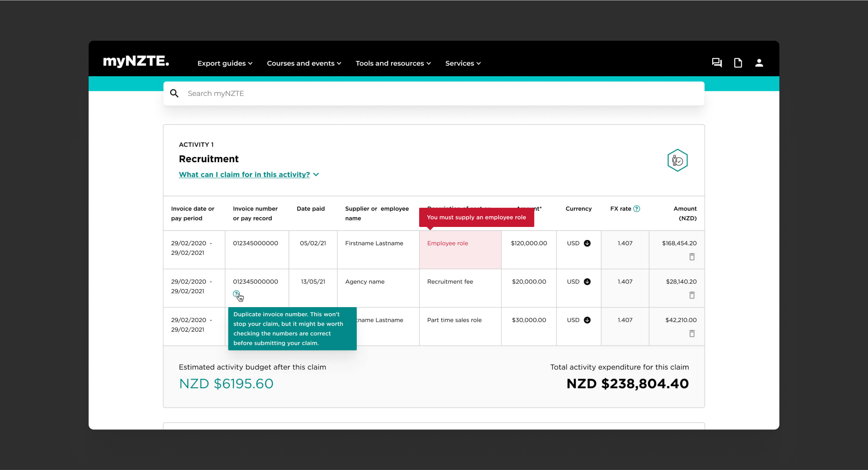
Task: Delete the $28,140.20 row
Action: point(692,295)
